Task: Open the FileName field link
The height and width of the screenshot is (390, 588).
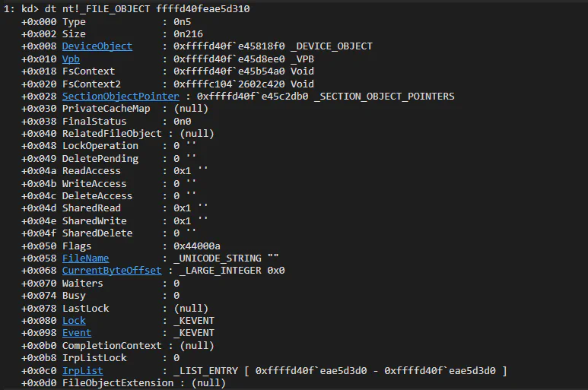Action: click(x=85, y=258)
